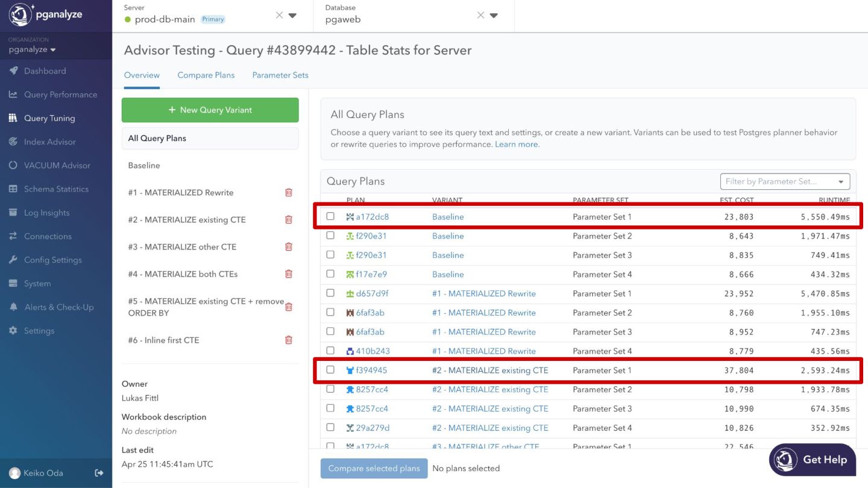Switch to the Parameter Sets tab
The width and height of the screenshot is (868, 488).
pyautogui.click(x=280, y=75)
